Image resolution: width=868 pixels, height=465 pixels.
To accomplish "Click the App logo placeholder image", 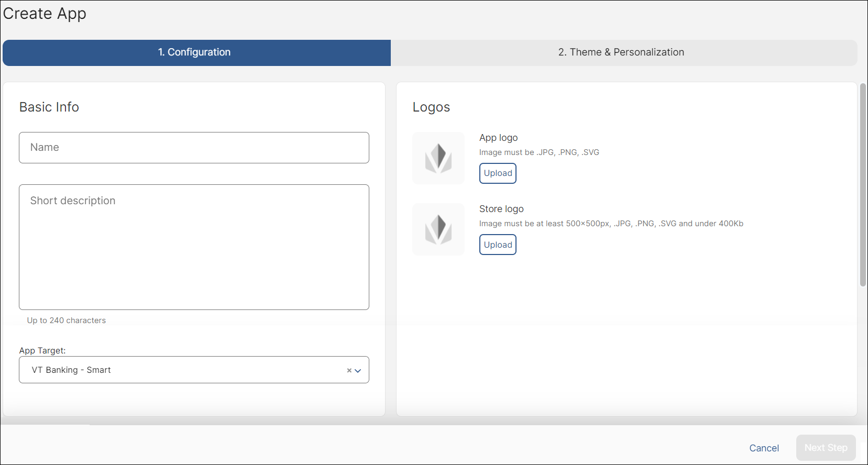I will 438,158.
